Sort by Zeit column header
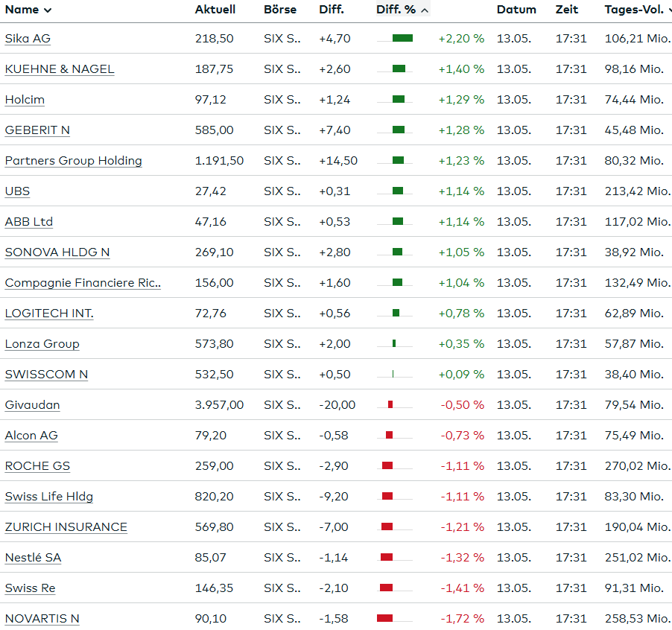Image resolution: width=672 pixels, height=630 pixels. [x=566, y=10]
